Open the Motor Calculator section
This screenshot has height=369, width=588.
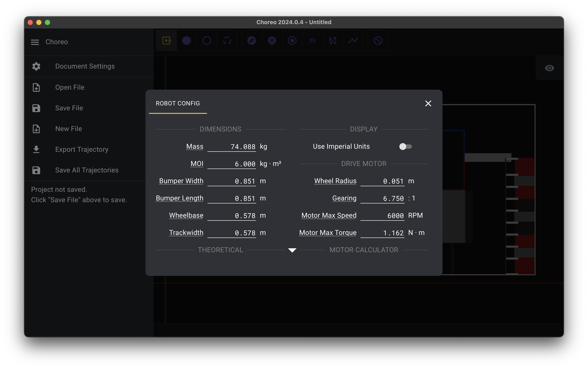(x=364, y=250)
